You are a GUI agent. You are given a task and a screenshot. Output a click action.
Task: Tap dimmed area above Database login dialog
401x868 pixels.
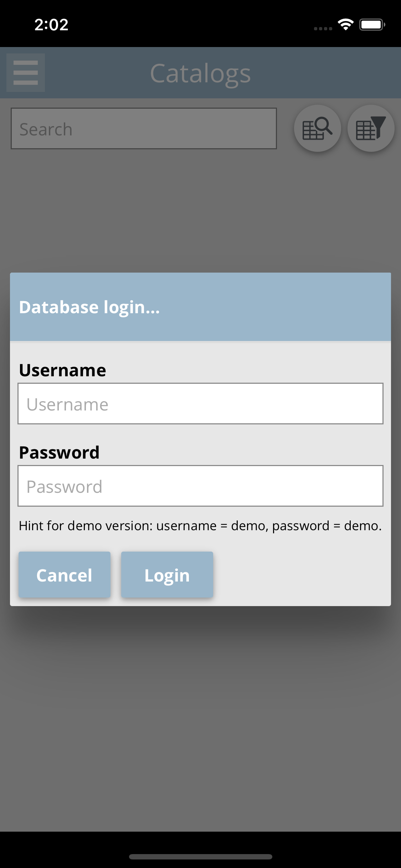point(200,210)
